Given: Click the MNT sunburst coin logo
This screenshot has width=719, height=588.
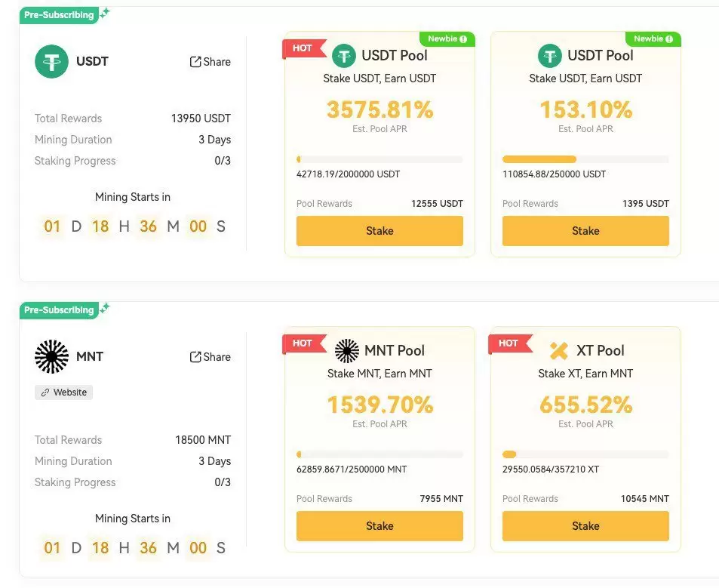Looking at the screenshot, I should point(51,356).
